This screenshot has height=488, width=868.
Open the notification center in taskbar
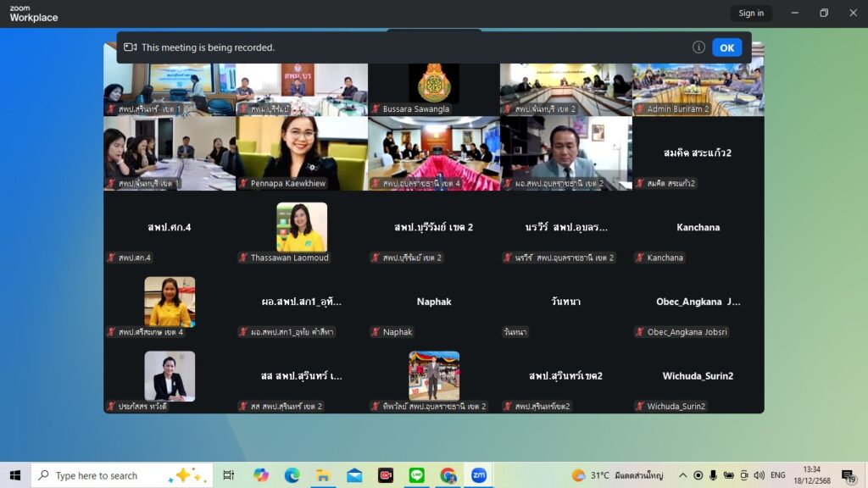[848, 475]
